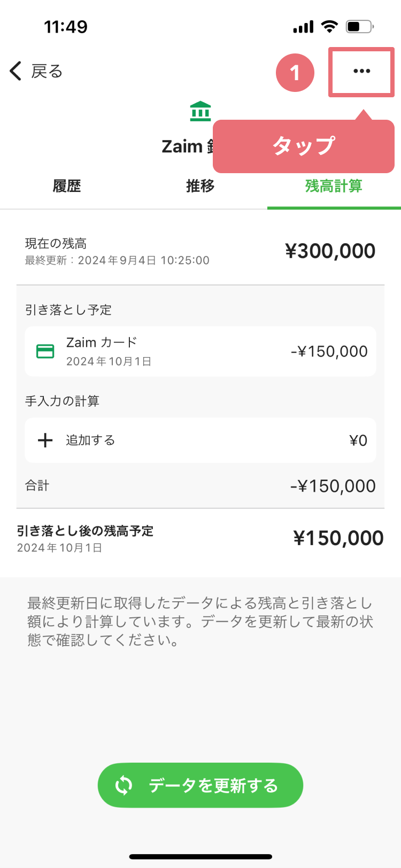Open the Zaim カード withdrawal row
The width and height of the screenshot is (401, 868).
click(x=200, y=351)
